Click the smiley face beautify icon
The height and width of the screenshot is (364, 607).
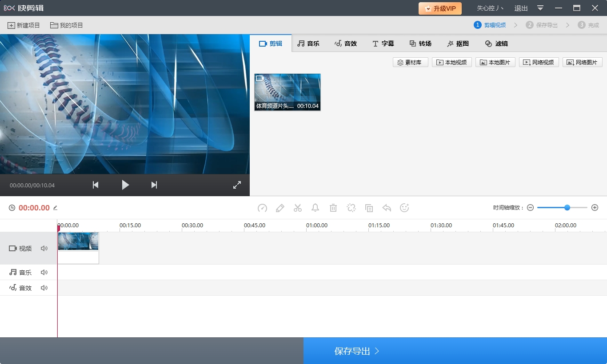pos(404,208)
